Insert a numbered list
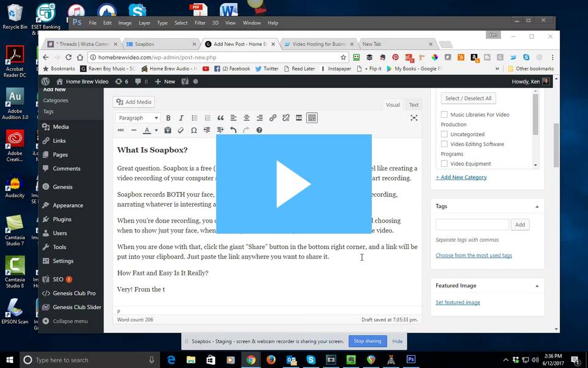Viewport: 588px width, 368px height. 208,118
